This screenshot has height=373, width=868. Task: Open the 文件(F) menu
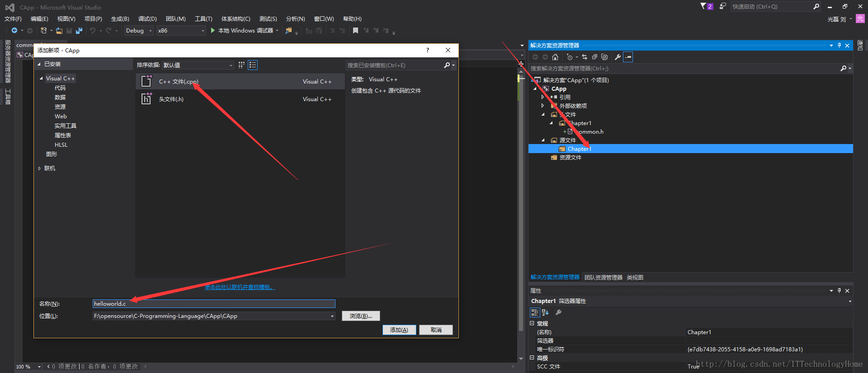tap(13, 19)
